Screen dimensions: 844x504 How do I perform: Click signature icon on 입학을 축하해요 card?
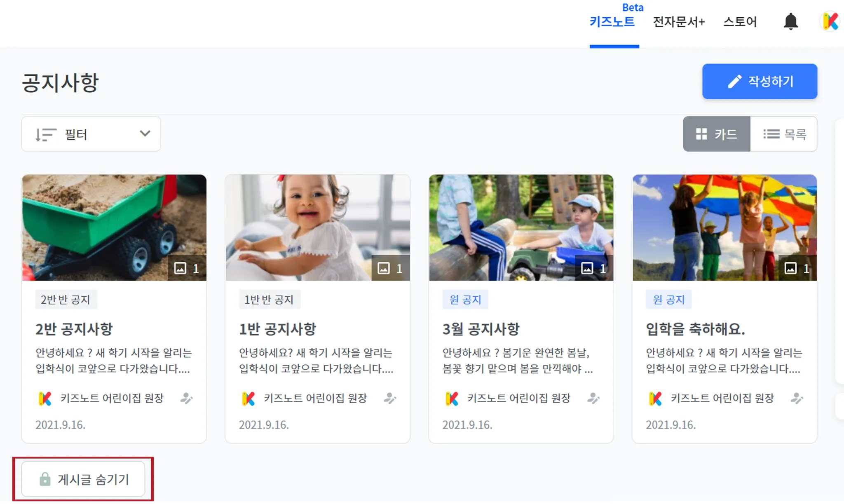797,398
